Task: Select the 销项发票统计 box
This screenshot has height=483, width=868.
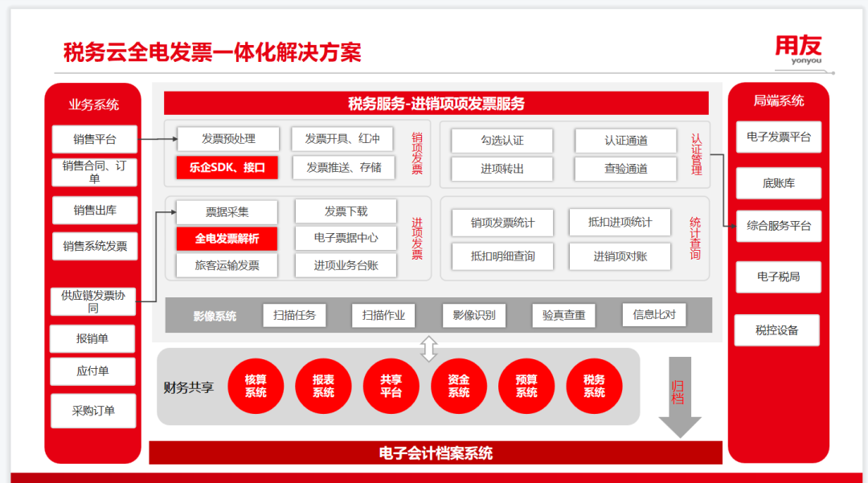Action: tap(502, 223)
